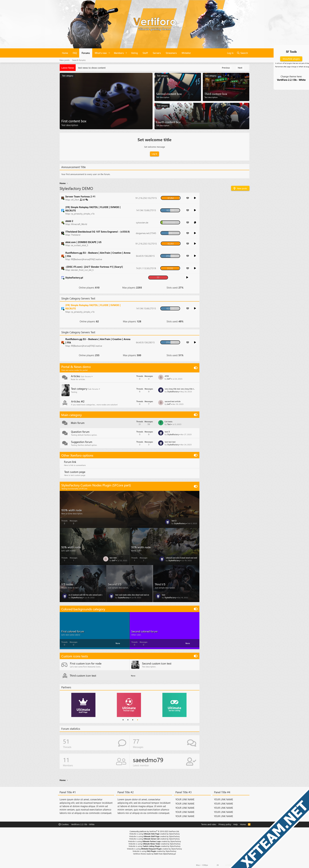Open Ultimate Staff Page partner logo
This screenshot has width=309, height=868.
(x=83, y=705)
